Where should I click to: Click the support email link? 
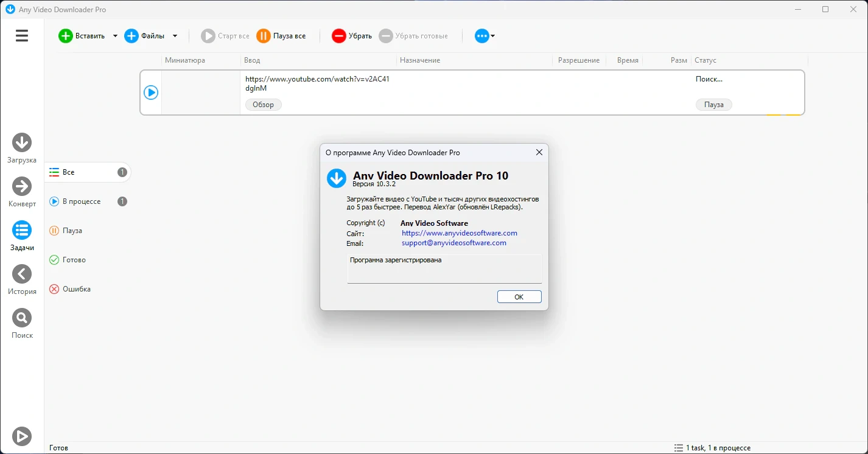point(454,243)
